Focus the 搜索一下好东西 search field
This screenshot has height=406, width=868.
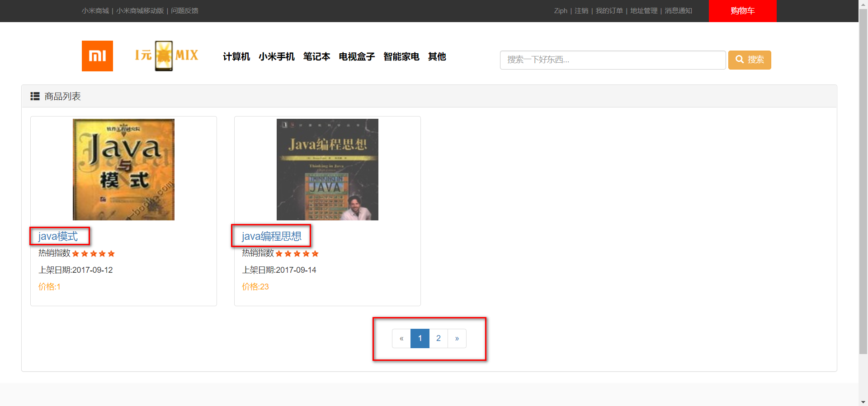(x=613, y=60)
